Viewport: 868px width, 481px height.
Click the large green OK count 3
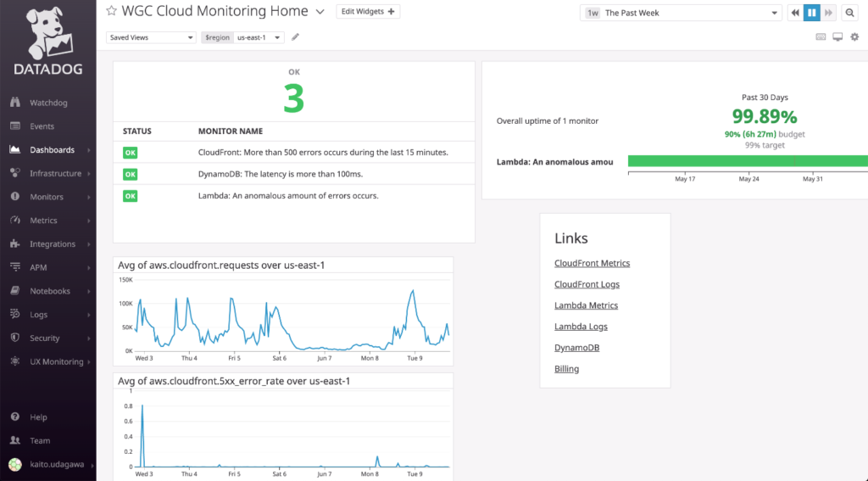point(294,98)
